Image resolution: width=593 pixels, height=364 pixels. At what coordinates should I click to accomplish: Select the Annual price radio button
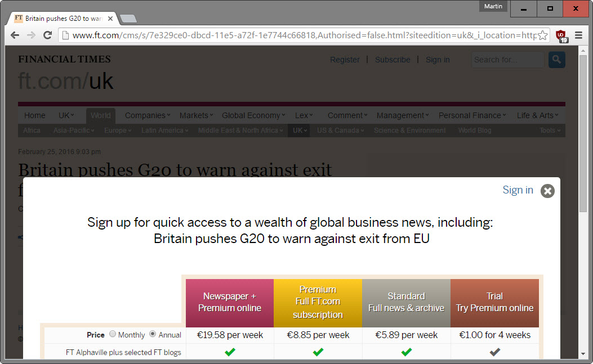(x=153, y=334)
